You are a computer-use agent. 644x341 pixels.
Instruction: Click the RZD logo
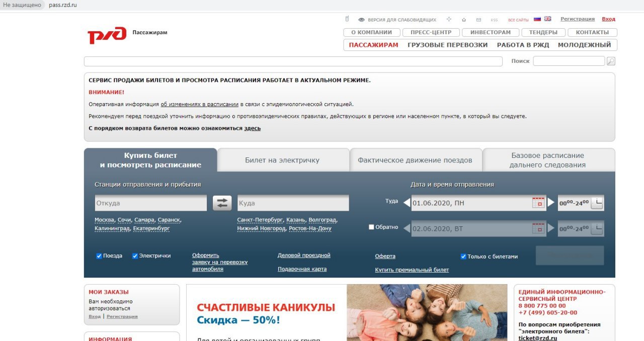107,35
